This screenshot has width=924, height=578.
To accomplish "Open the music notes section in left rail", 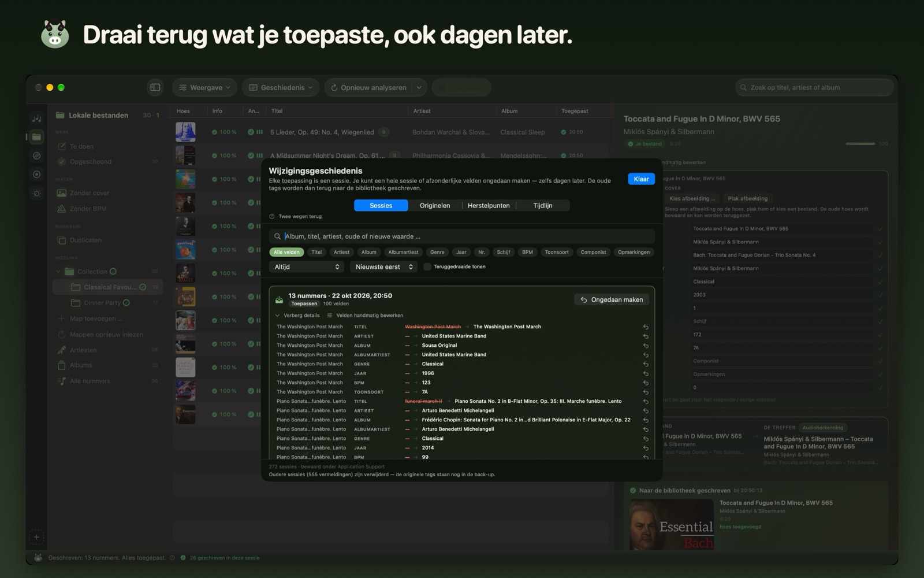I will point(36,118).
